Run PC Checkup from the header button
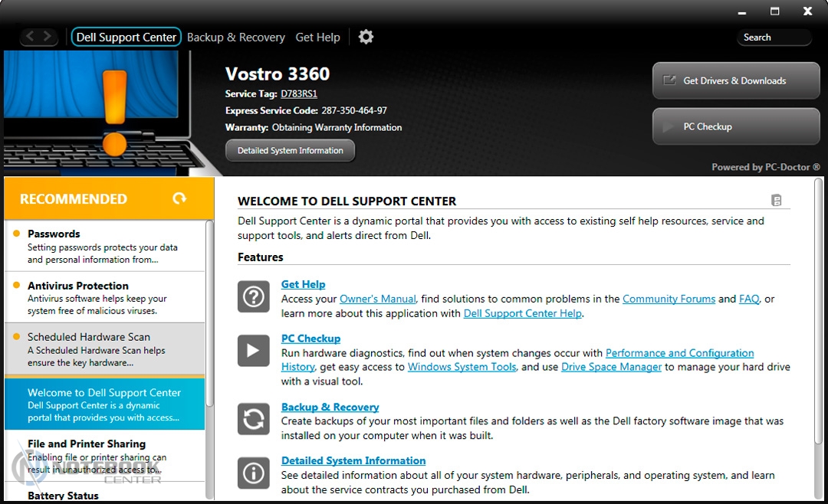Screen dimensions: 828x504 pyautogui.click(x=735, y=127)
